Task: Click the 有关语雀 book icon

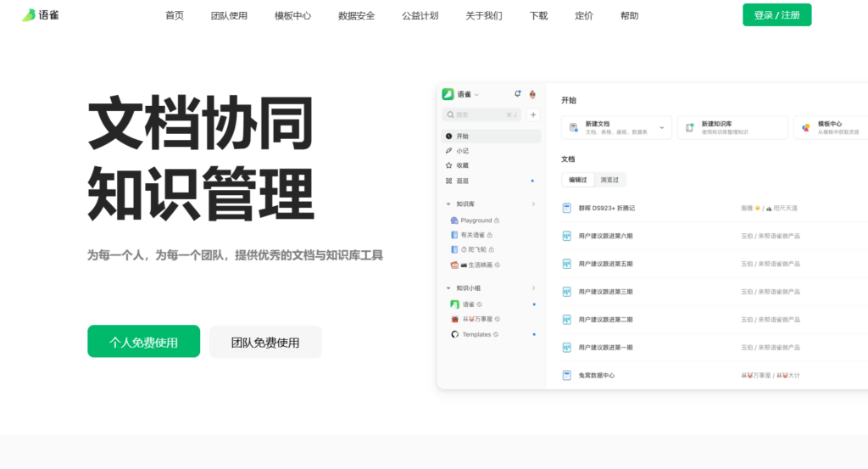Action: coord(454,235)
